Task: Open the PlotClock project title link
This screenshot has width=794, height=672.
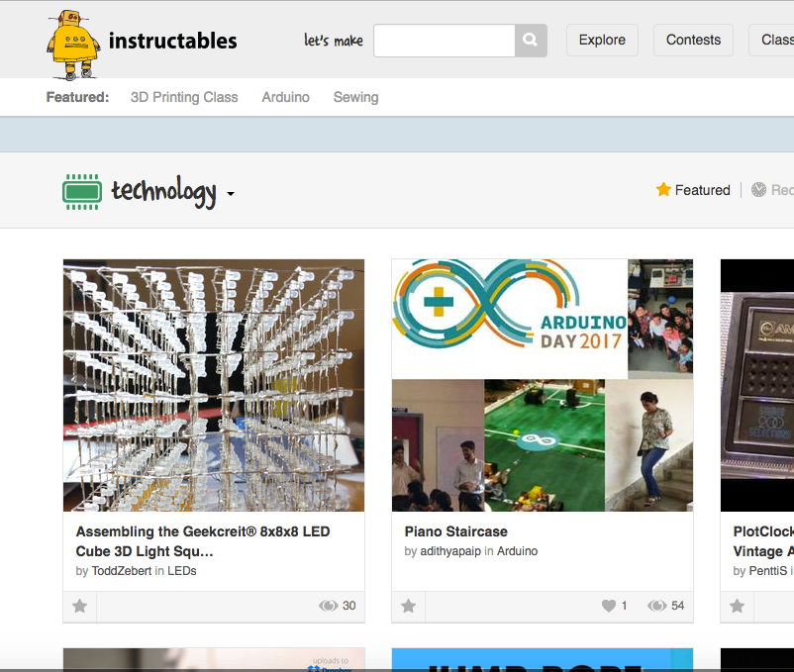Action: [763, 541]
